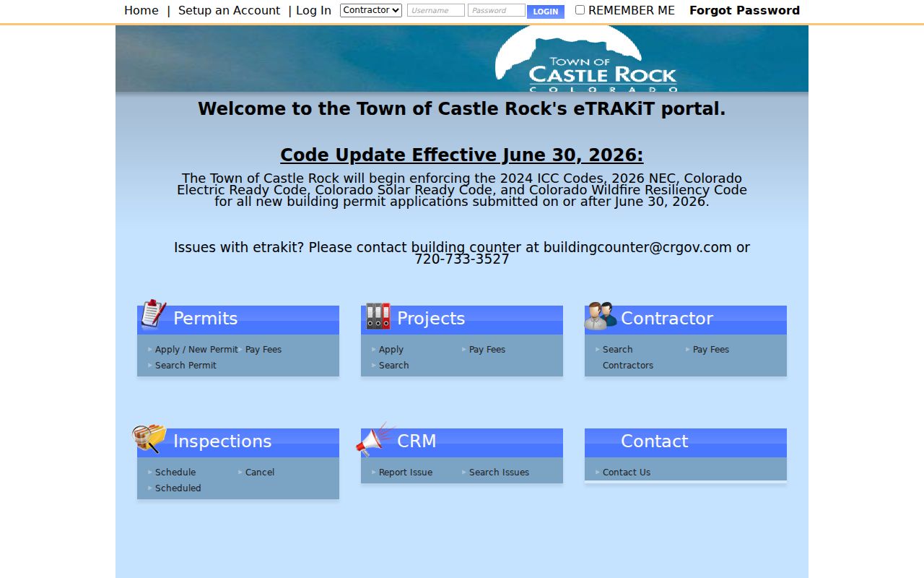The height and width of the screenshot is (578, 924).
Task: Click Pay Fees under Projects
Action: (487, 349)
